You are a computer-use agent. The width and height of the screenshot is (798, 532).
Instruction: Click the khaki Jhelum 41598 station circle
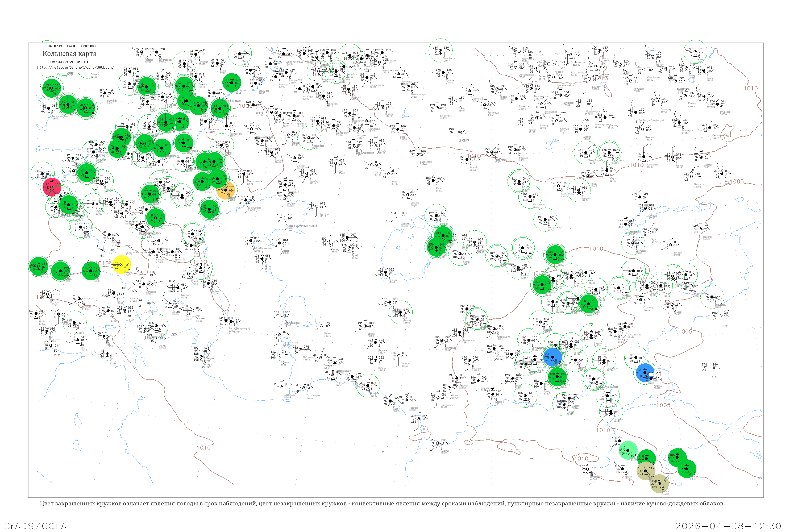pyautogui.click(x=659, y=484)
